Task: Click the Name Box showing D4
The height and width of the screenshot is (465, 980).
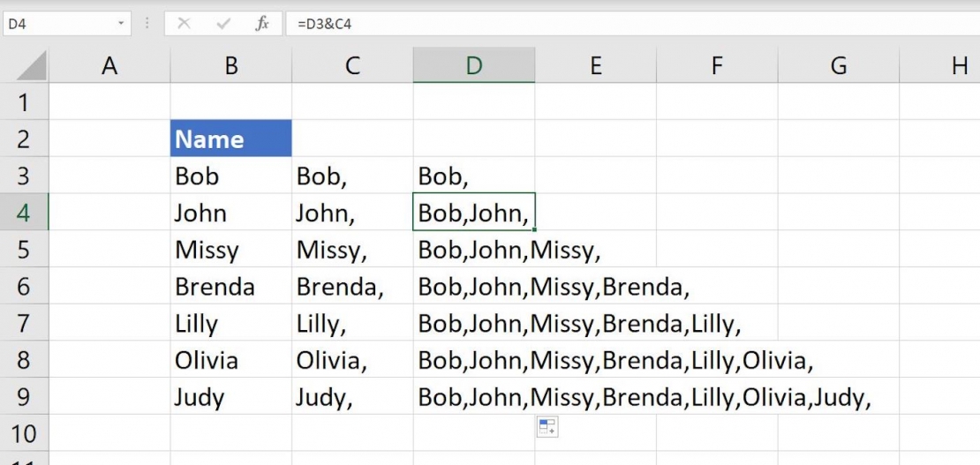Action: [x=55, y=24]
